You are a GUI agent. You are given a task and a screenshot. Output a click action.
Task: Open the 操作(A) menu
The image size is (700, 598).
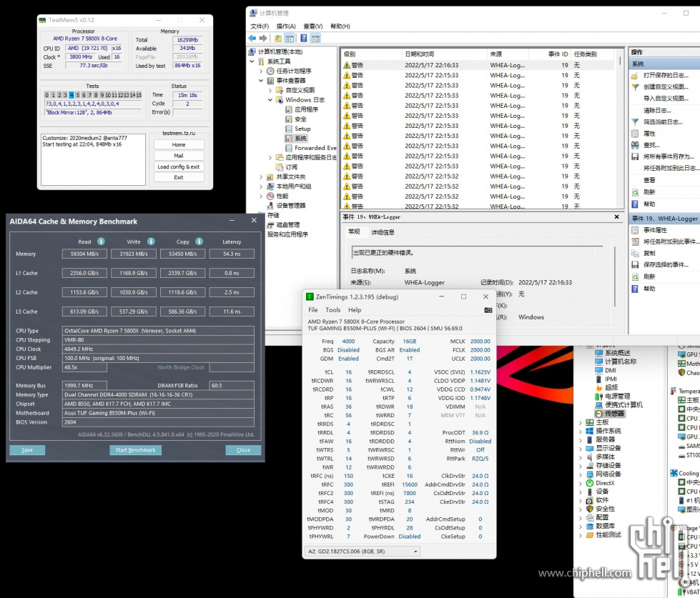[286, 26]
